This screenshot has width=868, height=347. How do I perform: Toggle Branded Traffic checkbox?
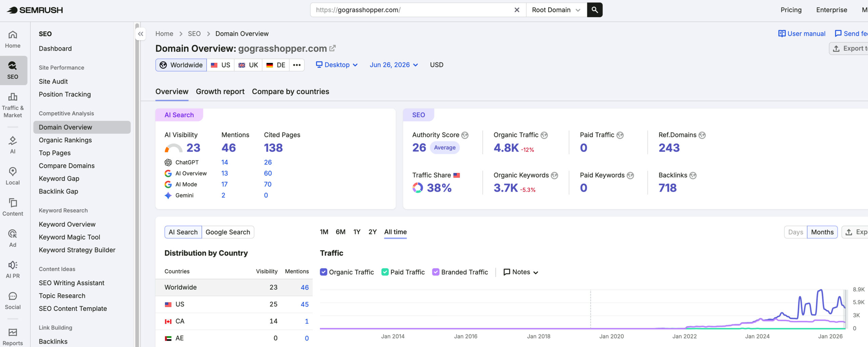tap(436, 272)
